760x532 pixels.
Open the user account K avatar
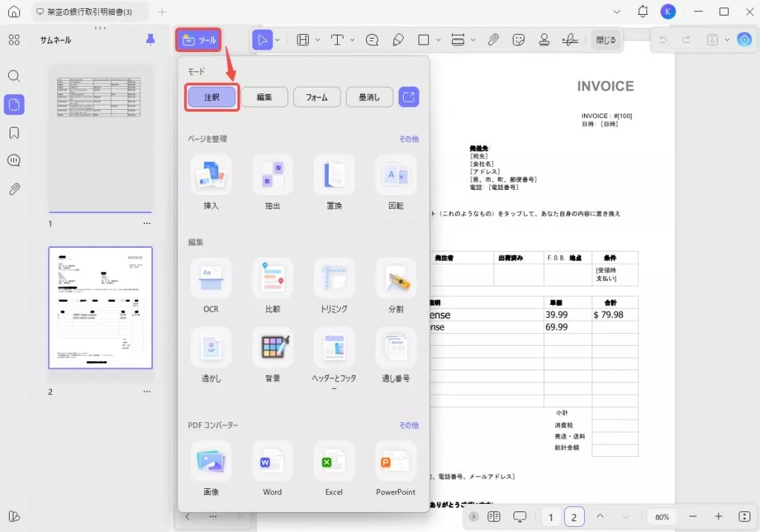[x=668, y=12]
